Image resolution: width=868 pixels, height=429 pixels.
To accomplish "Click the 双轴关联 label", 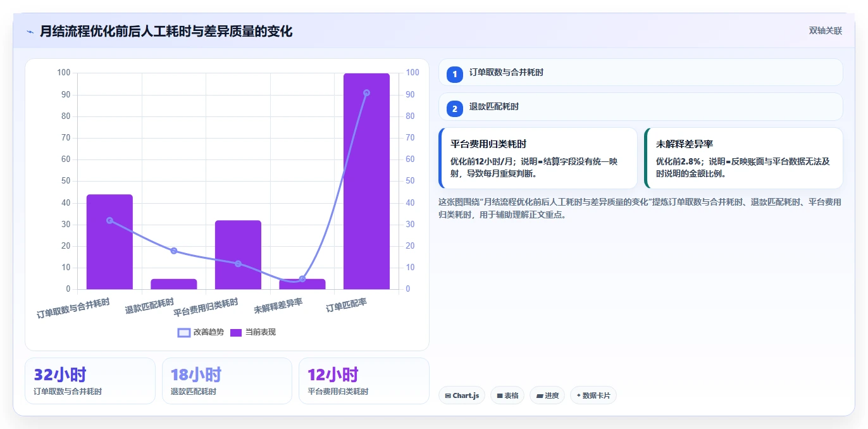I will click(x=826, y=30).
